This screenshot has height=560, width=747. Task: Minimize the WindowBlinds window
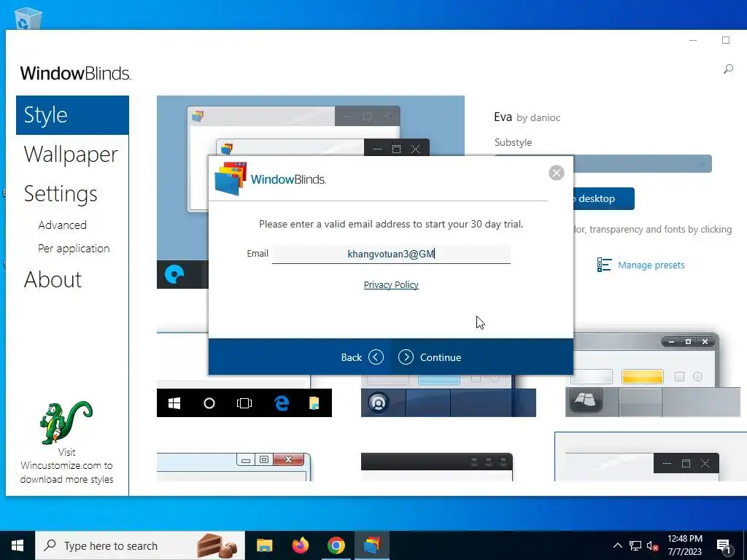(x=693, y=41)
